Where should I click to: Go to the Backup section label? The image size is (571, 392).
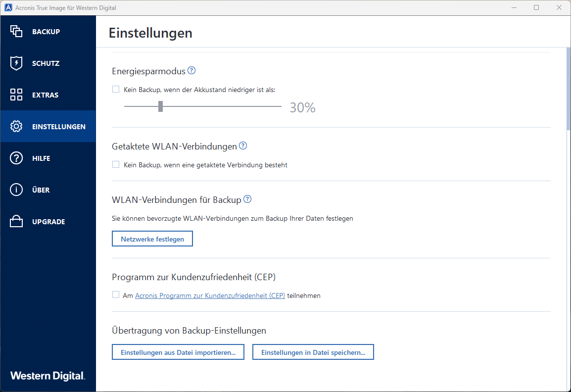46,32
